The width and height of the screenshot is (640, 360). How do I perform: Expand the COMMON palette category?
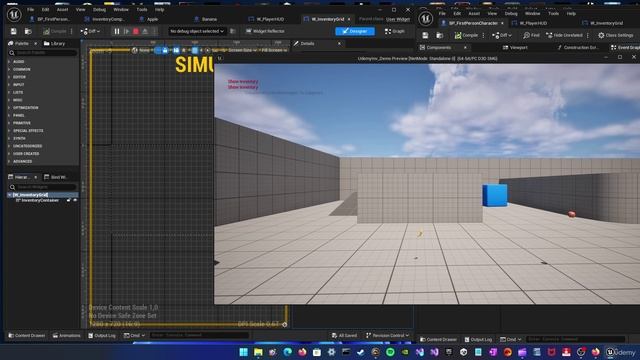click(21, 69)
